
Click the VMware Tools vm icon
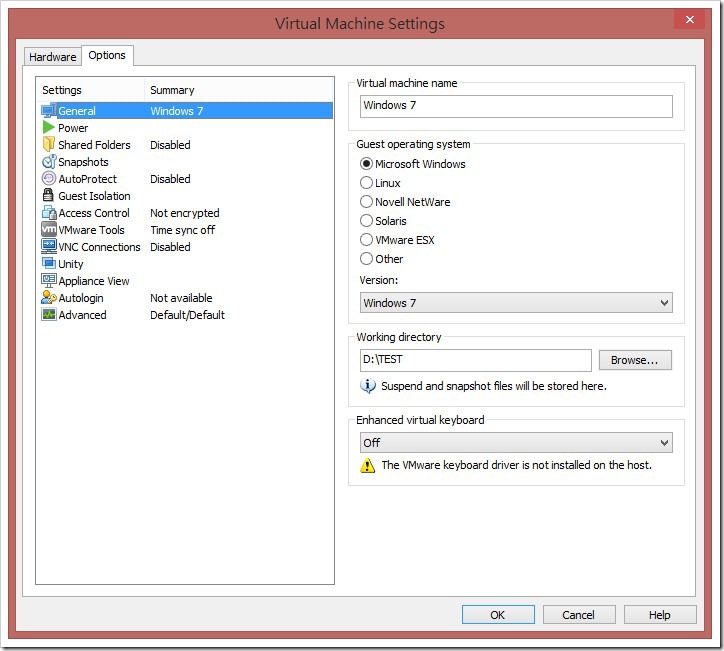[x=48, y=229]
